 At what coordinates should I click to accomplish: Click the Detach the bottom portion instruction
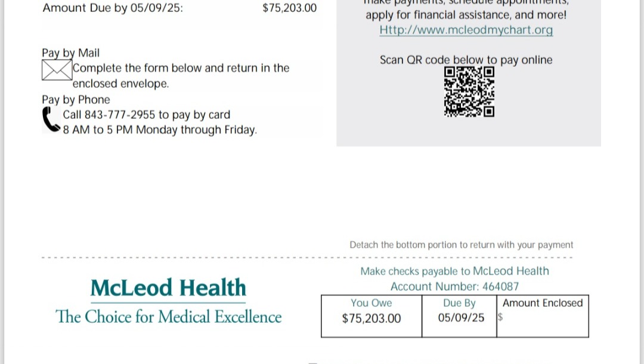coord(461,245)
